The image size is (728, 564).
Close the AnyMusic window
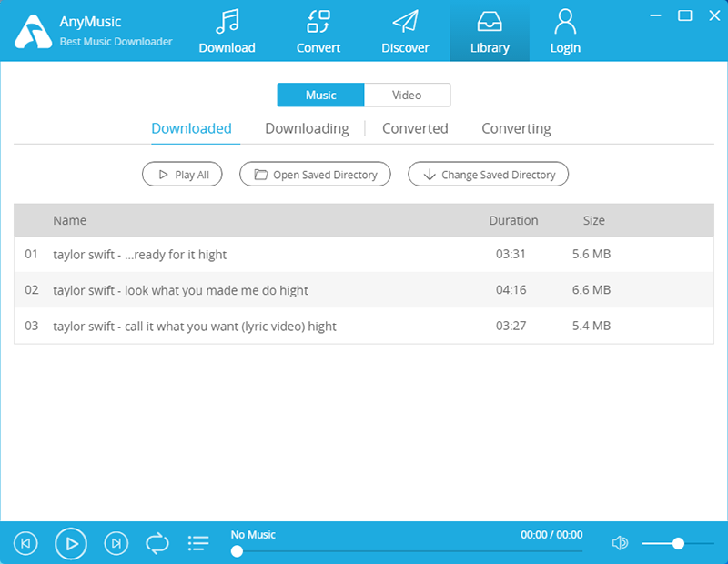pyautogui.click(x=714, y=15)
